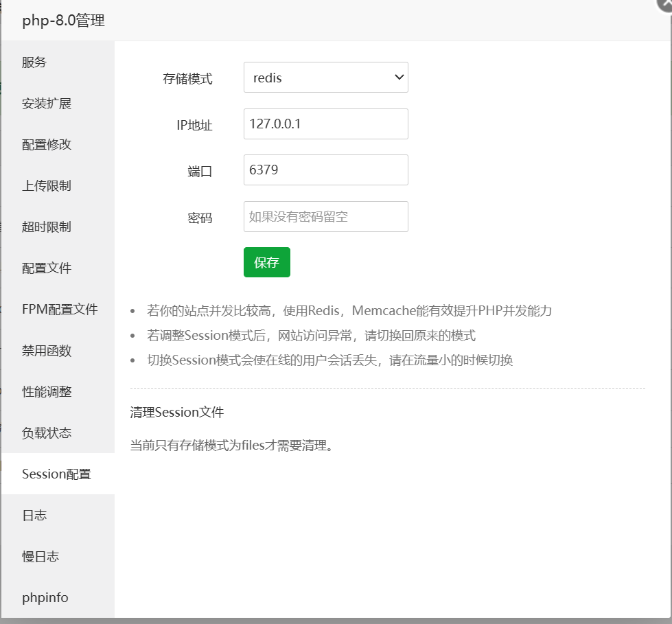672x624 pixels.
Task: View the 慢日志 page
Action: [40, 556]
